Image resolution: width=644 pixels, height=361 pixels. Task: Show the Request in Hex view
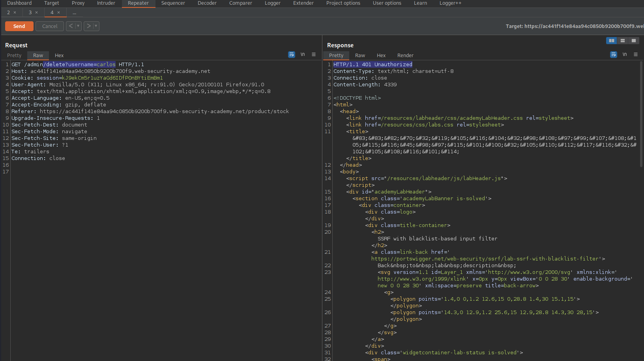click(x=59, y=56)
